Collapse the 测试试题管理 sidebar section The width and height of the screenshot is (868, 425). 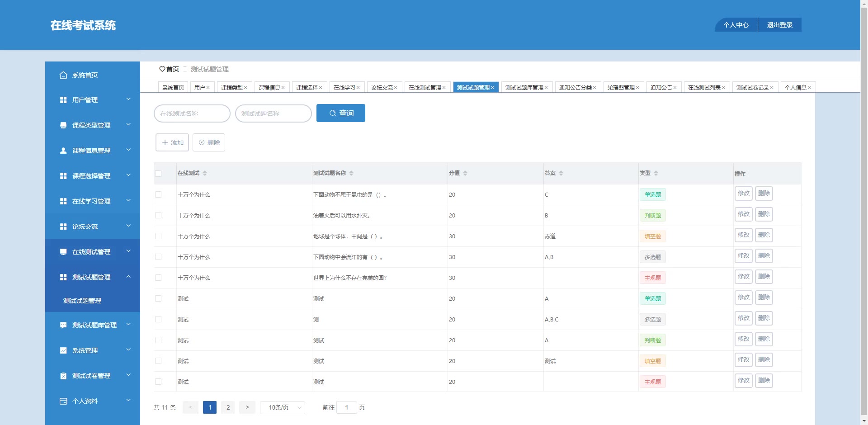click(x=92, y=277)
